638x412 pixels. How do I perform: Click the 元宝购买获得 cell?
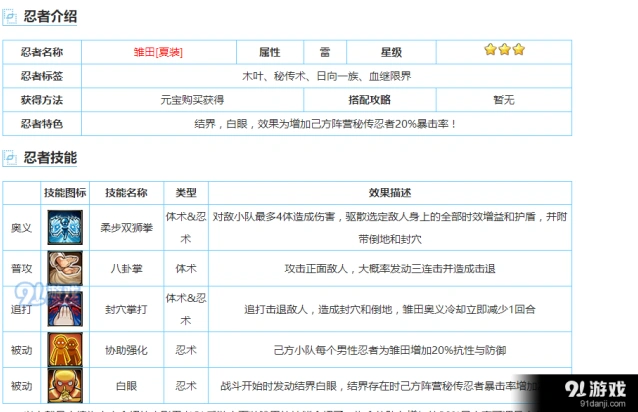click(x=192, y=100)
